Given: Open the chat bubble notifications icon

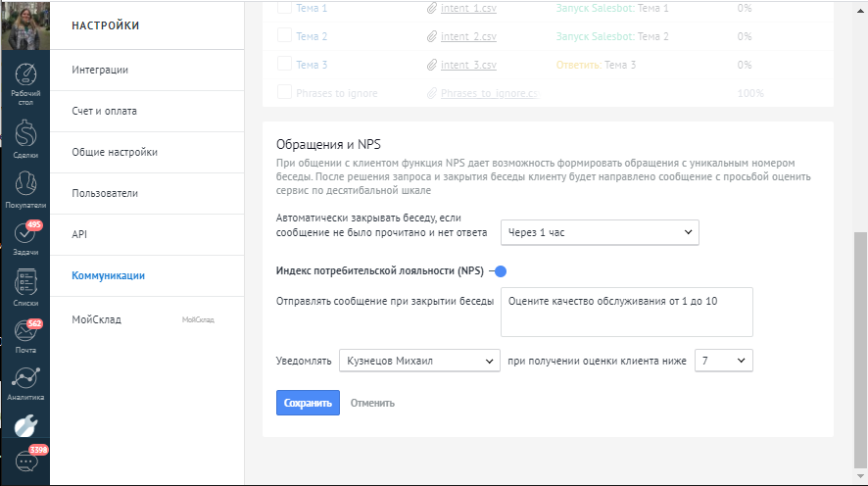Looking at the screenshot, I should [26, 462].
